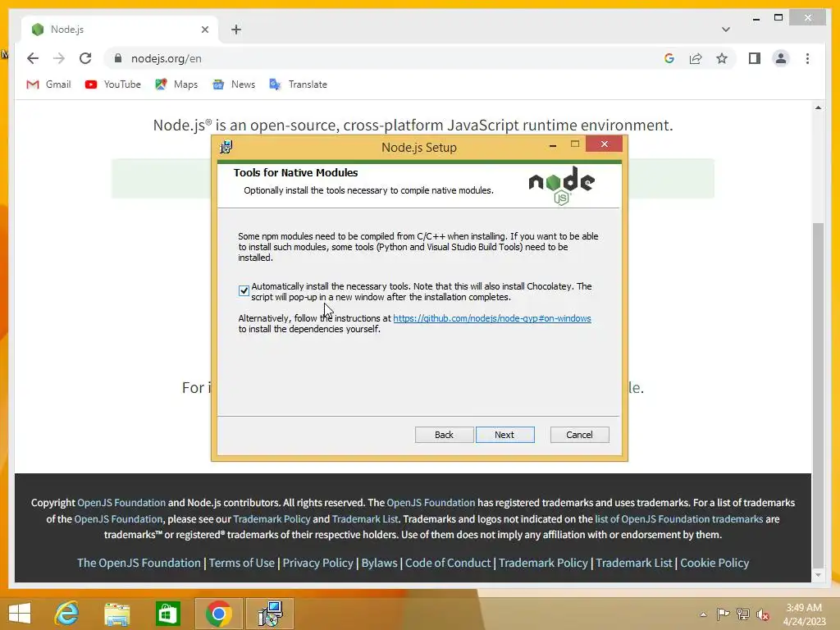Open Translate bookmark

[x=298, y=84]
